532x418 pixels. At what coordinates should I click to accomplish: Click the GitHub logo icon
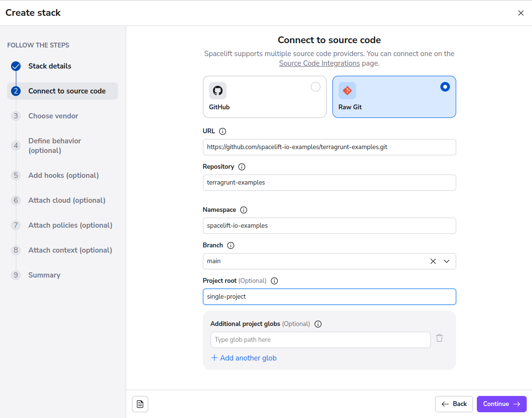[217, 90]
